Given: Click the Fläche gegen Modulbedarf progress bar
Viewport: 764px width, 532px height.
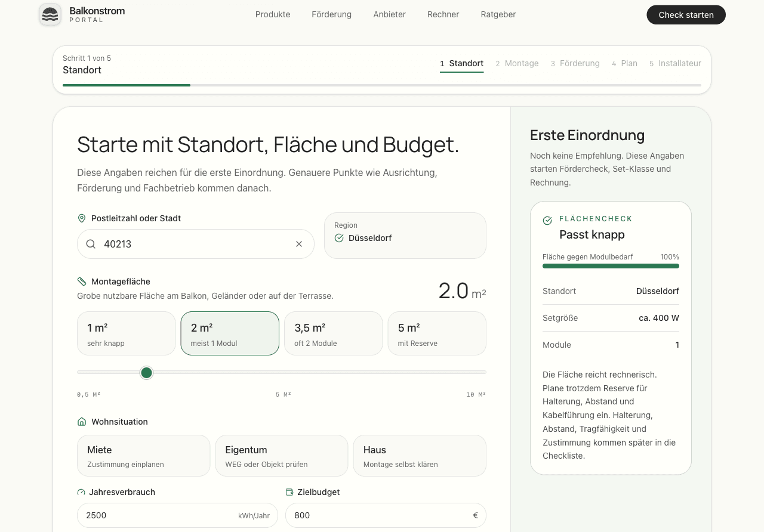Looking at the screenshot, I should click(611, 266).
